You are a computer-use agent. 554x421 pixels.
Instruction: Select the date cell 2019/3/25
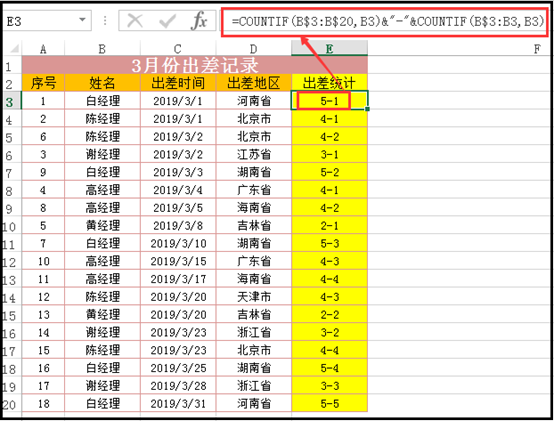178,368
